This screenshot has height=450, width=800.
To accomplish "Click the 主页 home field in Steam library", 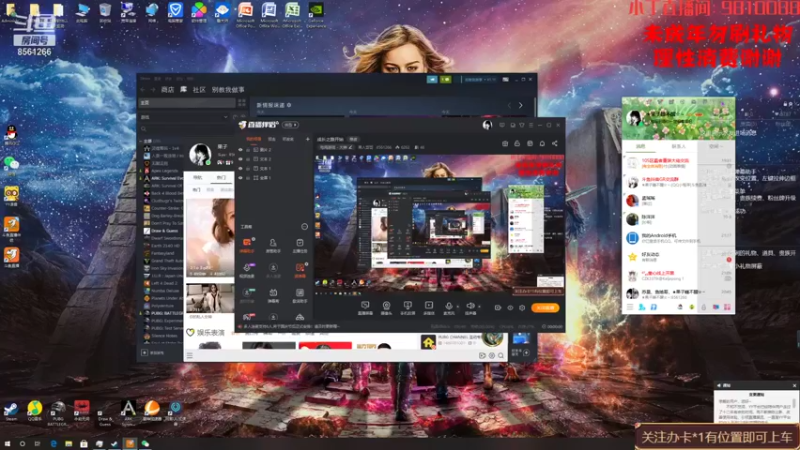I will click(x=187, y=103).
